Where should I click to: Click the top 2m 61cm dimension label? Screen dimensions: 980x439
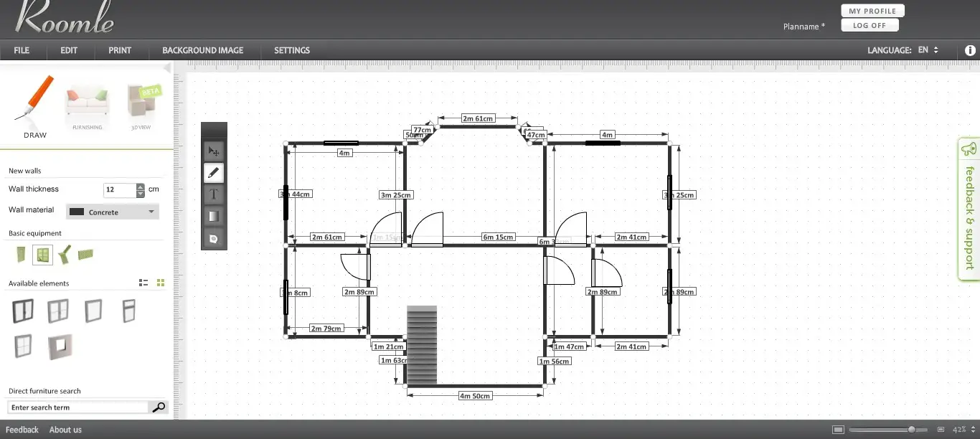(x=478, y=118)
